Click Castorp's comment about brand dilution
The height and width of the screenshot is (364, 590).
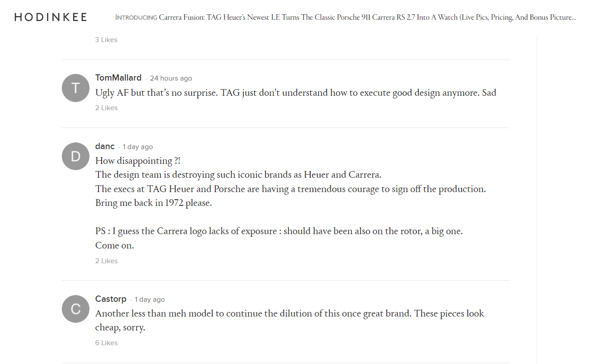pos(290,321)
